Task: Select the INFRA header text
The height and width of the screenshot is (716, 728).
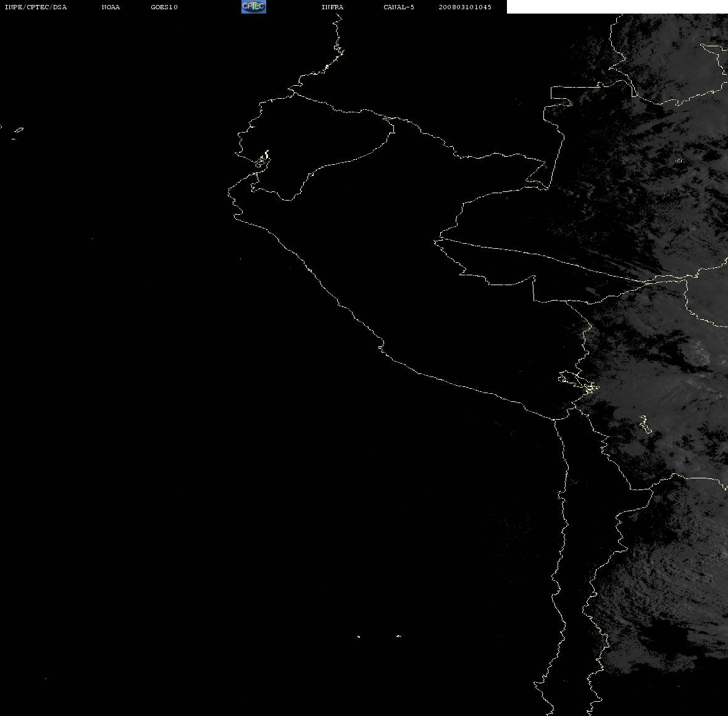Action: tap(332, 7)
